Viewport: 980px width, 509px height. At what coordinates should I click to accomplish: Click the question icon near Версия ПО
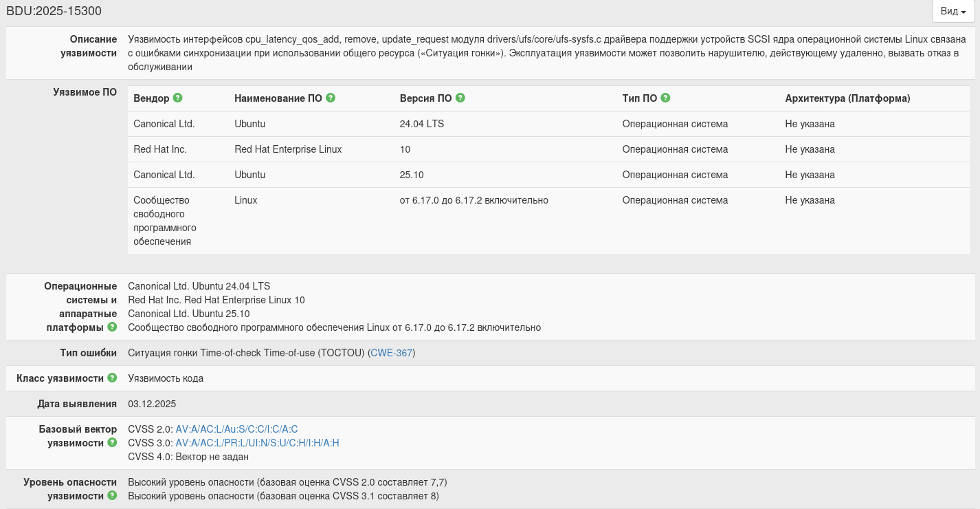click(x=460, y=98)
